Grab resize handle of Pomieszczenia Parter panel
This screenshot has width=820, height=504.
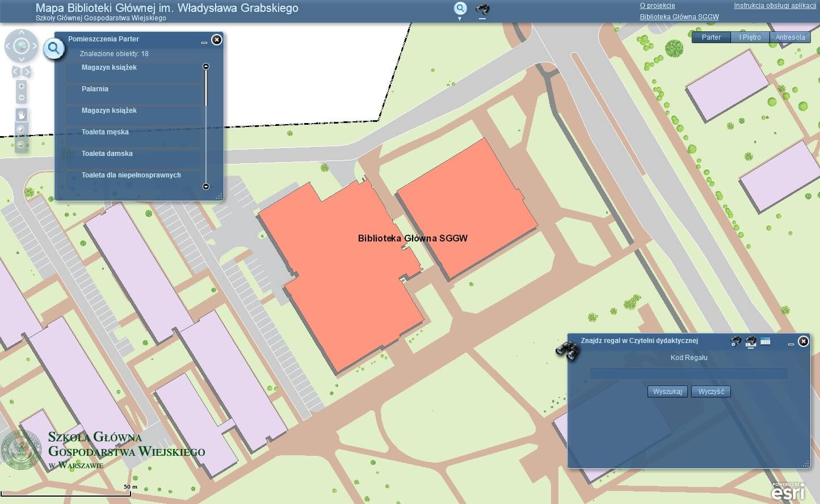[220, 197]
